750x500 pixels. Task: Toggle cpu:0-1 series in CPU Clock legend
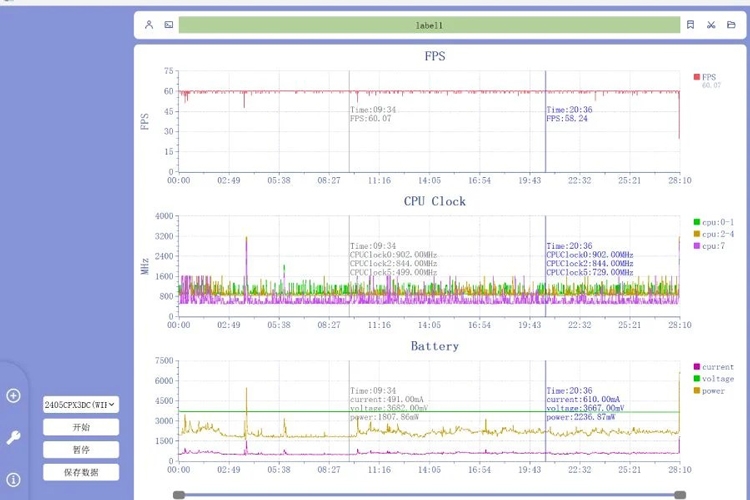714,222
